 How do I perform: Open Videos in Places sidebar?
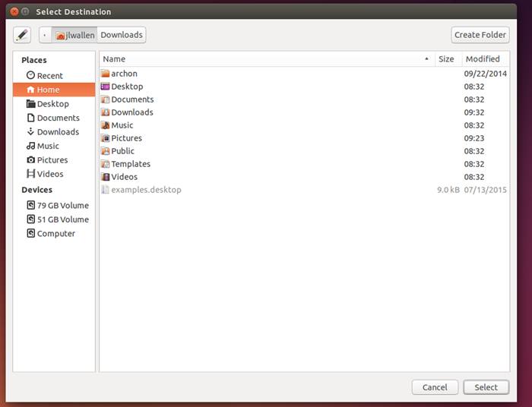coord(54,174)
